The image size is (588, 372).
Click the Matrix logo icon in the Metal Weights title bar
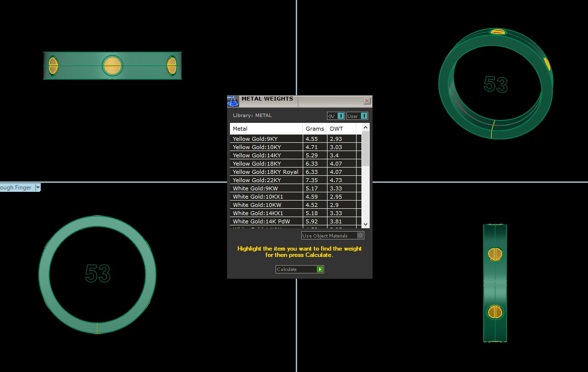tap(233, 101)
